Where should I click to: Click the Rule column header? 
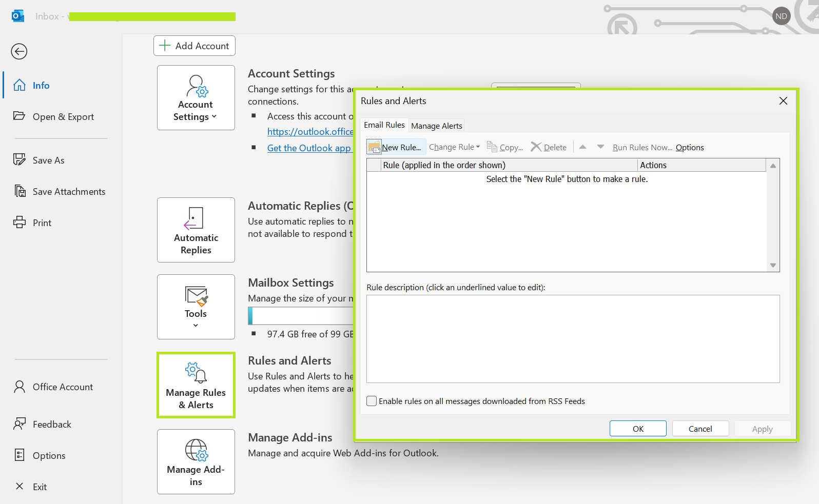coord(509,165)
